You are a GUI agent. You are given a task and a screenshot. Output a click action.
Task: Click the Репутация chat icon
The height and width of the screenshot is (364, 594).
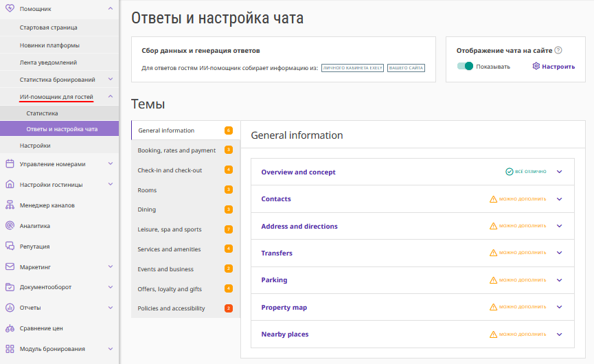(x=10, y=246)
